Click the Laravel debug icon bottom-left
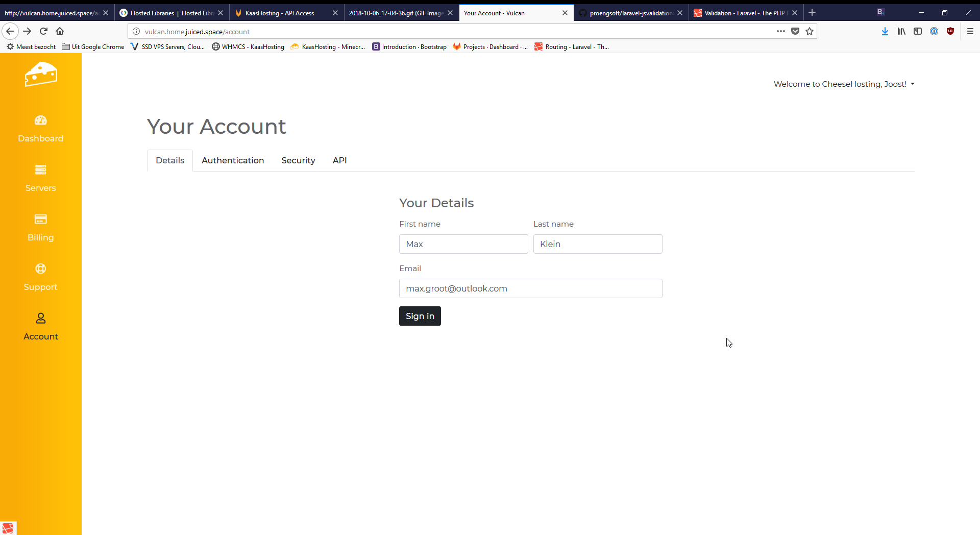980x535 pixels. (8, 528)
